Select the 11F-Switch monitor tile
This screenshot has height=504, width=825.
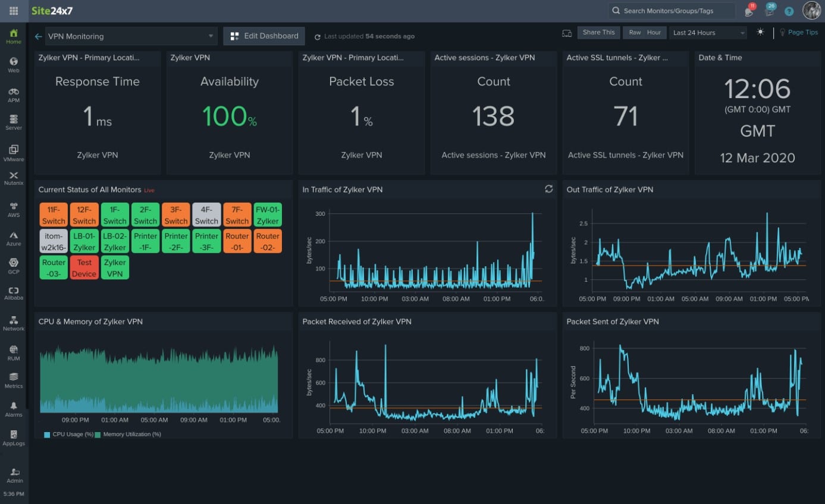tap(54, 215)
